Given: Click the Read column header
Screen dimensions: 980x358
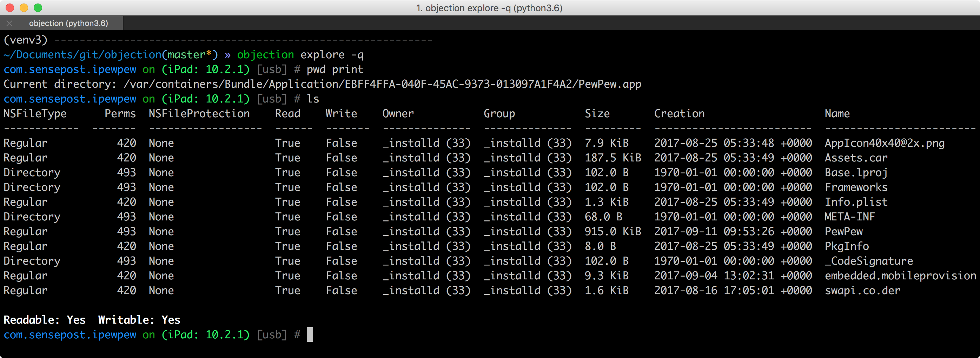Looking at the screenshot, I should (x=287, y=114).
